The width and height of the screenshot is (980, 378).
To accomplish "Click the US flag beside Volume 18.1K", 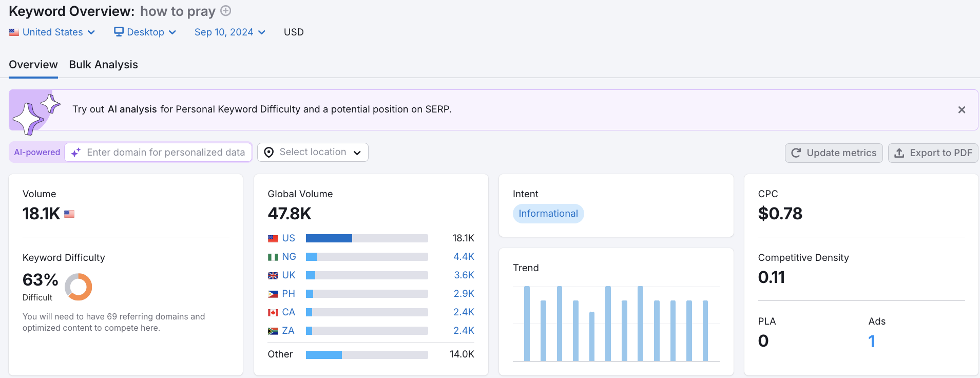I will point(69,214).
